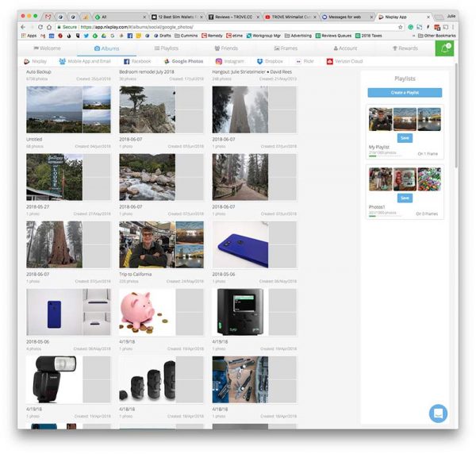Open Facebook bookmark icon in bookmarks bar

[129, 36]
